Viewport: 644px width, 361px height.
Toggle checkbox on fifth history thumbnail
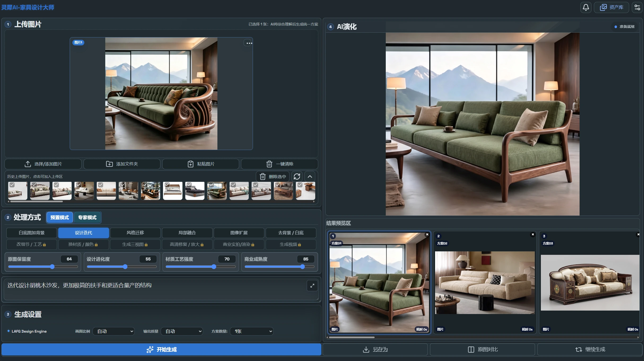click(x=100, y=185)
